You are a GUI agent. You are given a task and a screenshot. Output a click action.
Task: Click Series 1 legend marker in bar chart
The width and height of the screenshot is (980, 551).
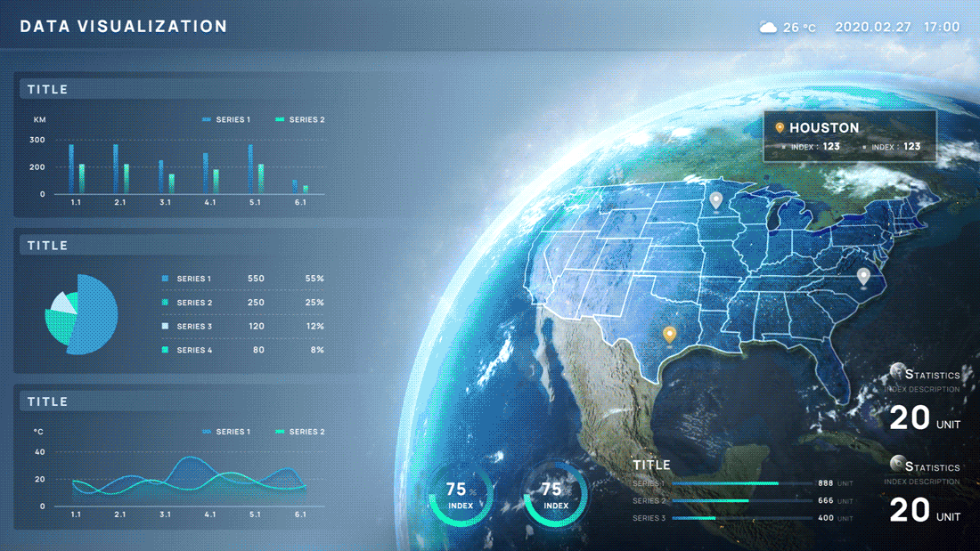(x=207, y=119)
